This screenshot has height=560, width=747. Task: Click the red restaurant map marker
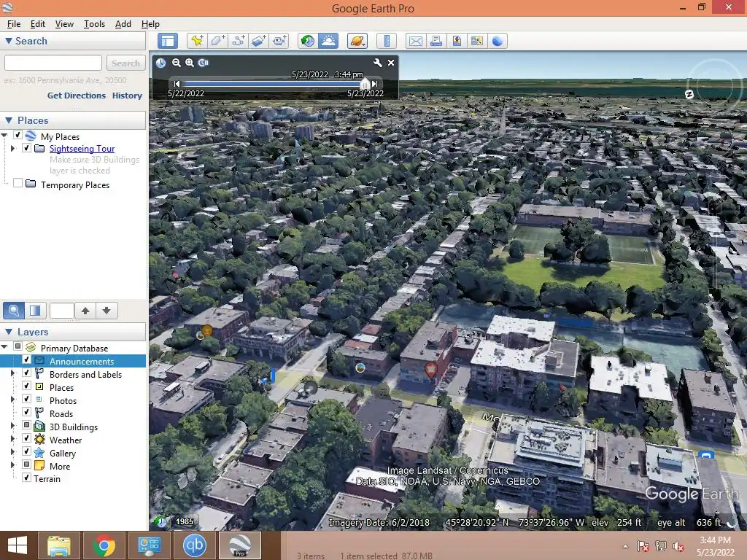pos(430,370)
